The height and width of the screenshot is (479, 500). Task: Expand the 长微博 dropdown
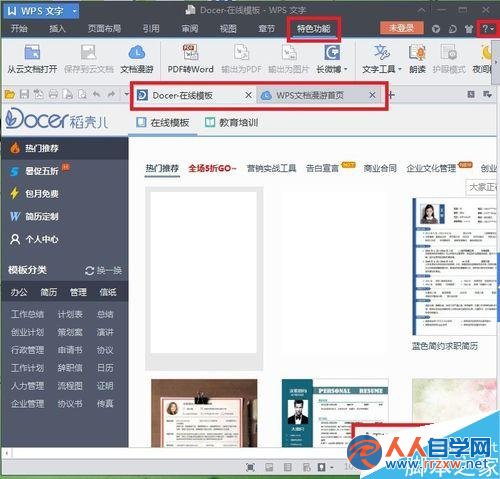click(x=346, y=69)
